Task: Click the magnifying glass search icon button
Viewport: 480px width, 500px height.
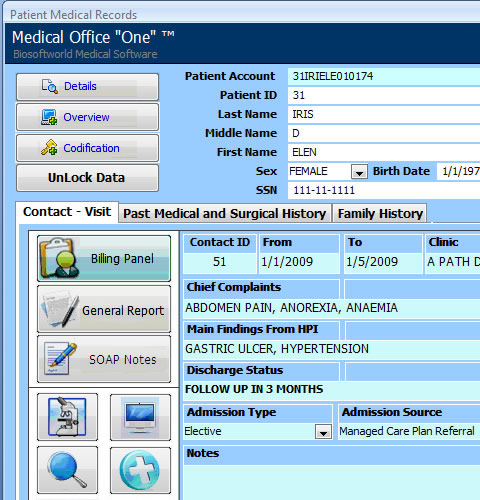Action: [x=67, y=470]
